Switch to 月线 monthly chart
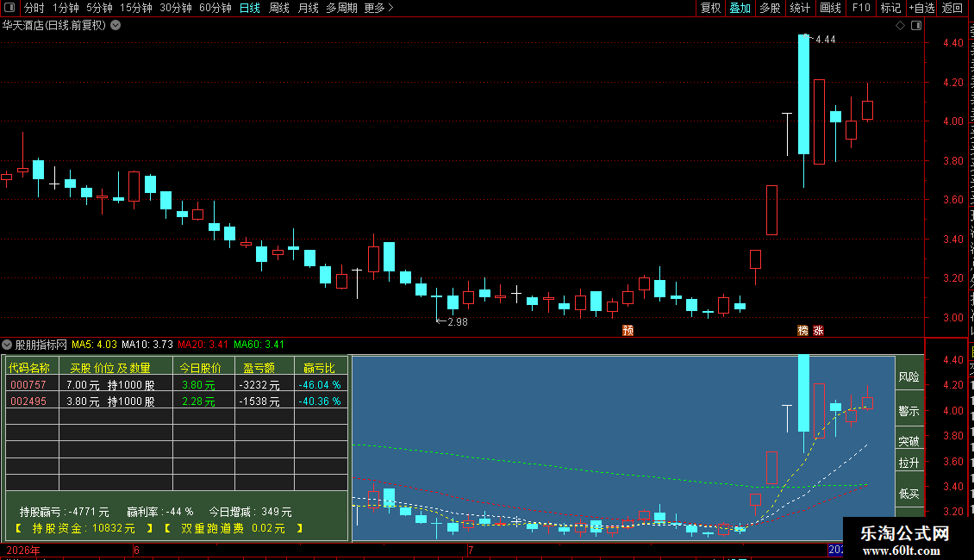The height and width of the screenshot is (560, 974). click(308, 8)
